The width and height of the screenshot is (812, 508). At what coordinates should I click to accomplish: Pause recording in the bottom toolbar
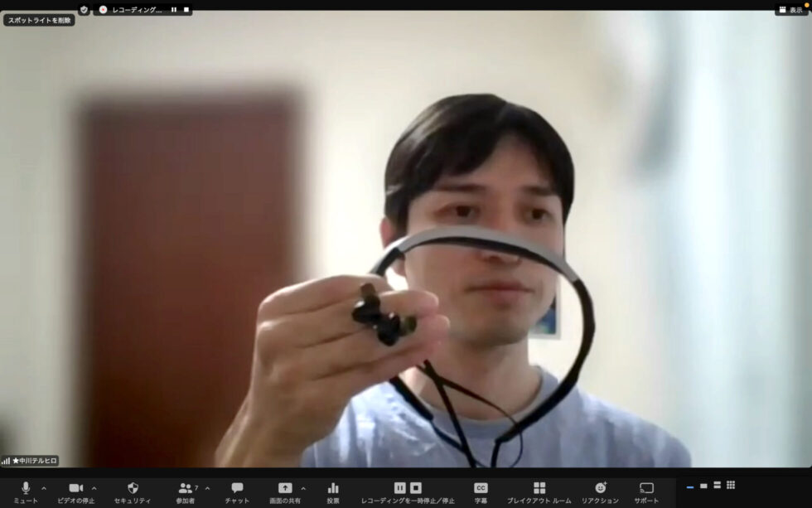pyautogui.click(x=400, y=488)
